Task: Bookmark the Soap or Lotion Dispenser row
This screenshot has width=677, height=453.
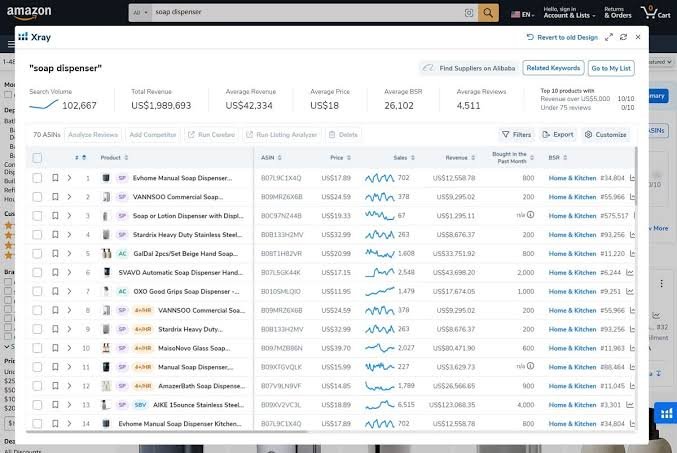Action: pos(55,215)
